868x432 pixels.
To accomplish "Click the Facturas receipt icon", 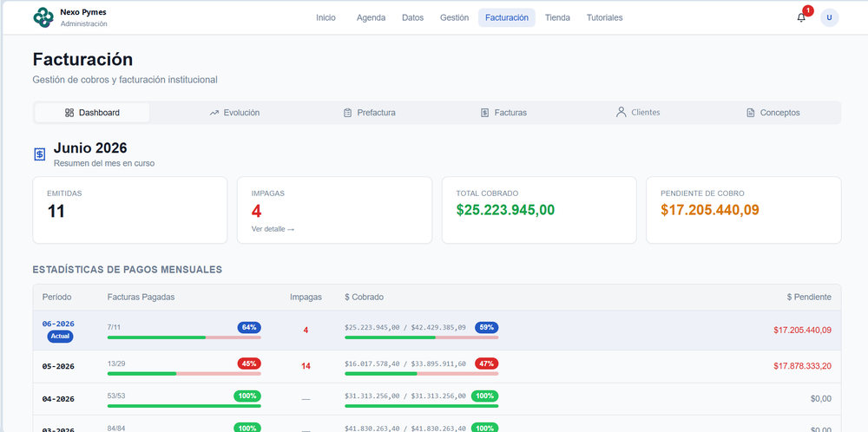I will [484, 113].
